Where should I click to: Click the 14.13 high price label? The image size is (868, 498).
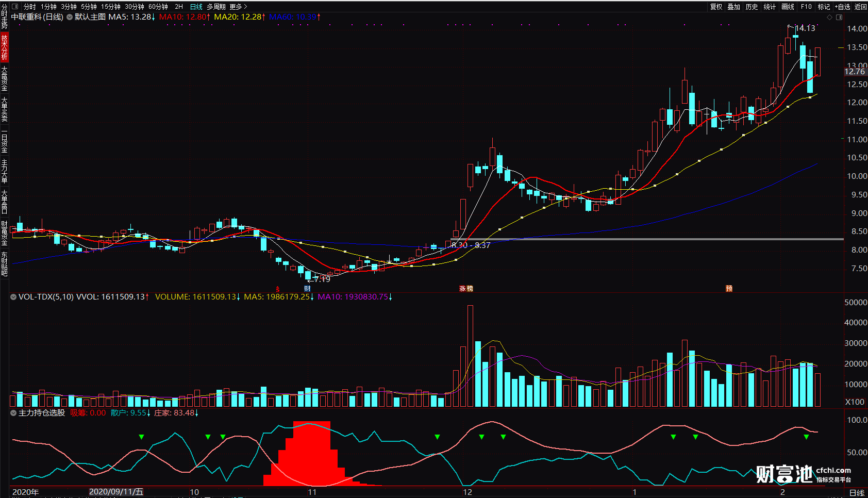coord(805,28)
